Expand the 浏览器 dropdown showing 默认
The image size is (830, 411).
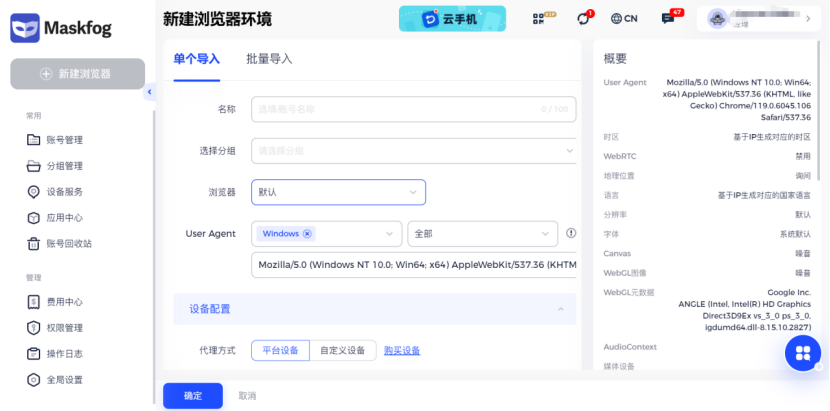click(x=338, y=192)
